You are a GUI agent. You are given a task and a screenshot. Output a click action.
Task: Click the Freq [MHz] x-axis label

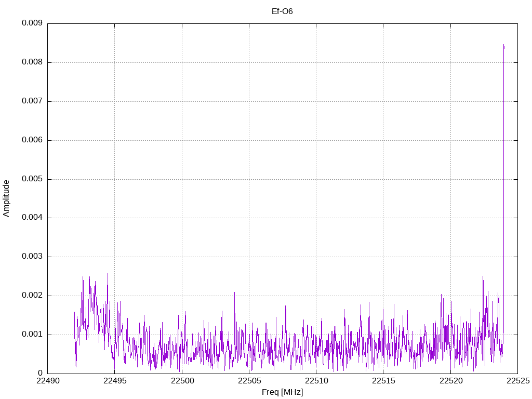(282, 392)
